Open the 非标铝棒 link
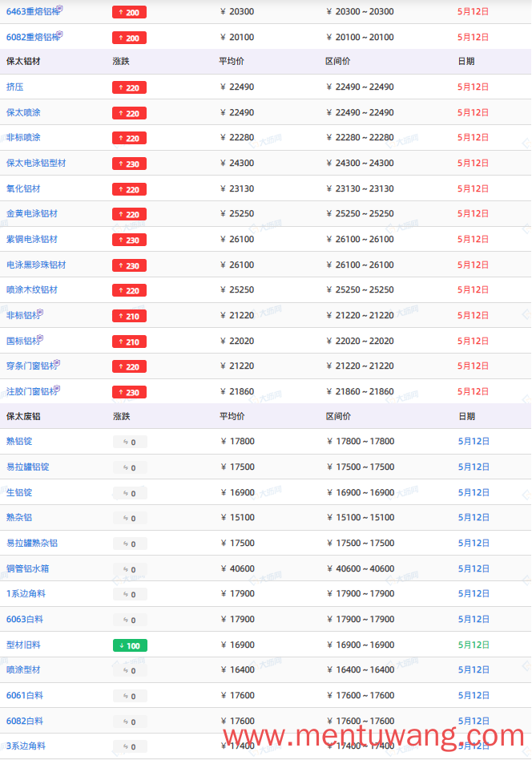 (22, 316)
